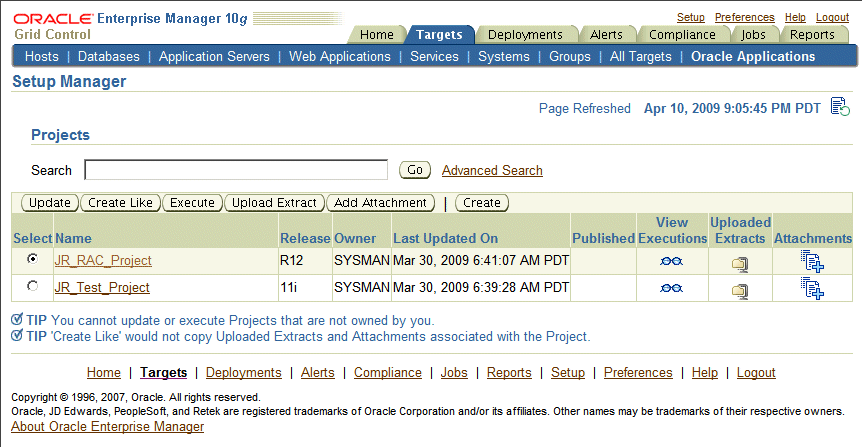Click the footer Jobs link

454,372
